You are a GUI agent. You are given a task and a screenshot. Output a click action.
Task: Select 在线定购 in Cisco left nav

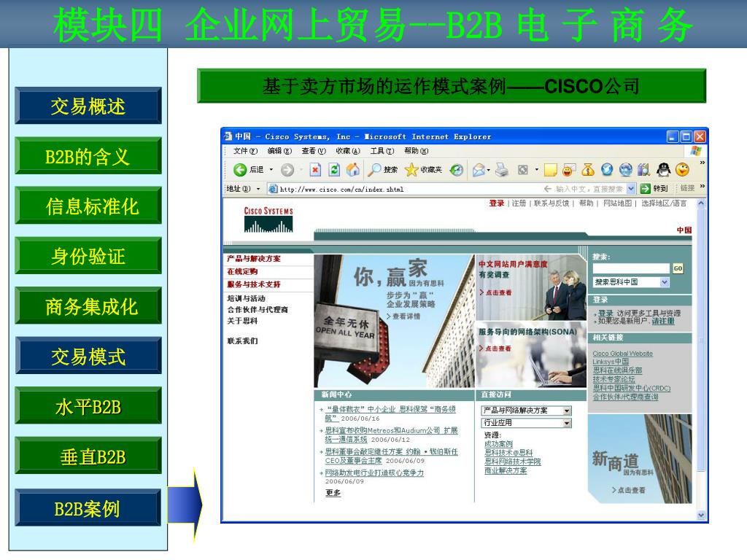click(242, 271)
